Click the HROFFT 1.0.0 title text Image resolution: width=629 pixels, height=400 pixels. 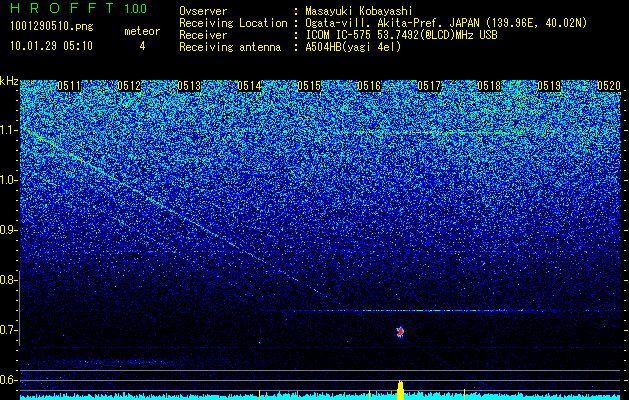click(x=79, y=8)
